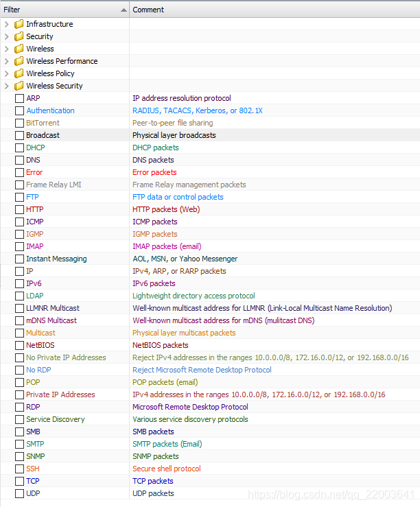Expand the Wireless folder
The height and width of the screenshot is (507, 420).
[6, 49]
